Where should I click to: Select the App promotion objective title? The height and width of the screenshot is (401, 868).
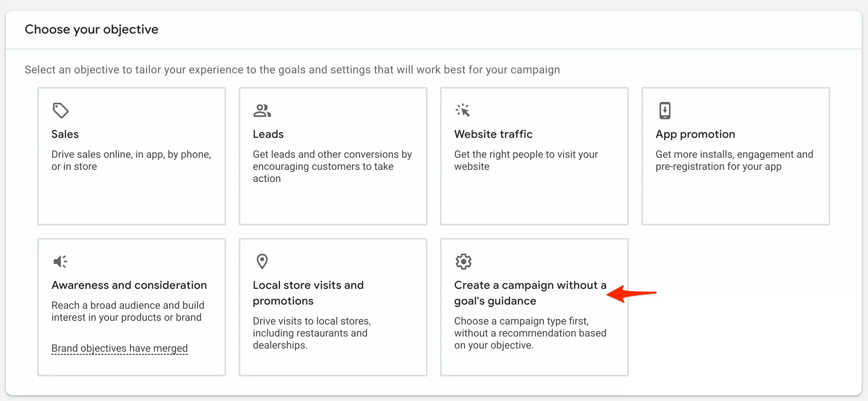695,134
